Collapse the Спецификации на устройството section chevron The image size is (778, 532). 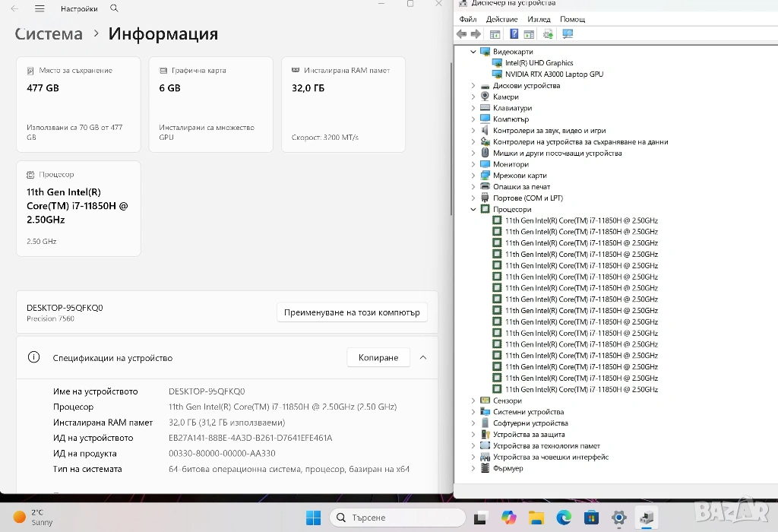[x=423, y=357]
